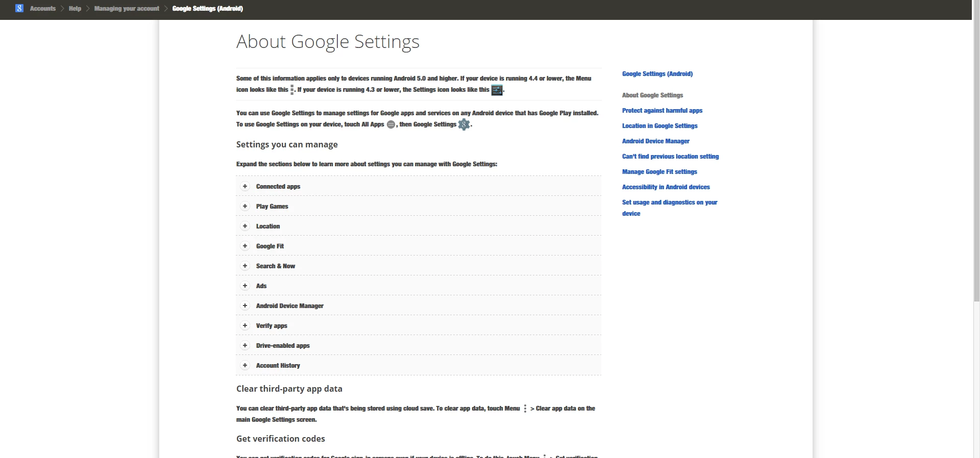
Task: Open Can't find previous location setting link
Action: click(670, 157)
